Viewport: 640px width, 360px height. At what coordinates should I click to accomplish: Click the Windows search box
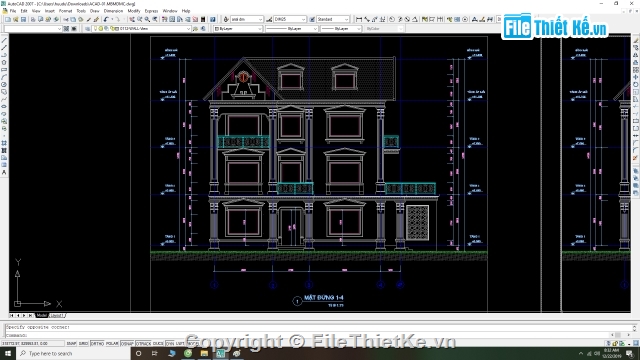(x=73, y=353)
